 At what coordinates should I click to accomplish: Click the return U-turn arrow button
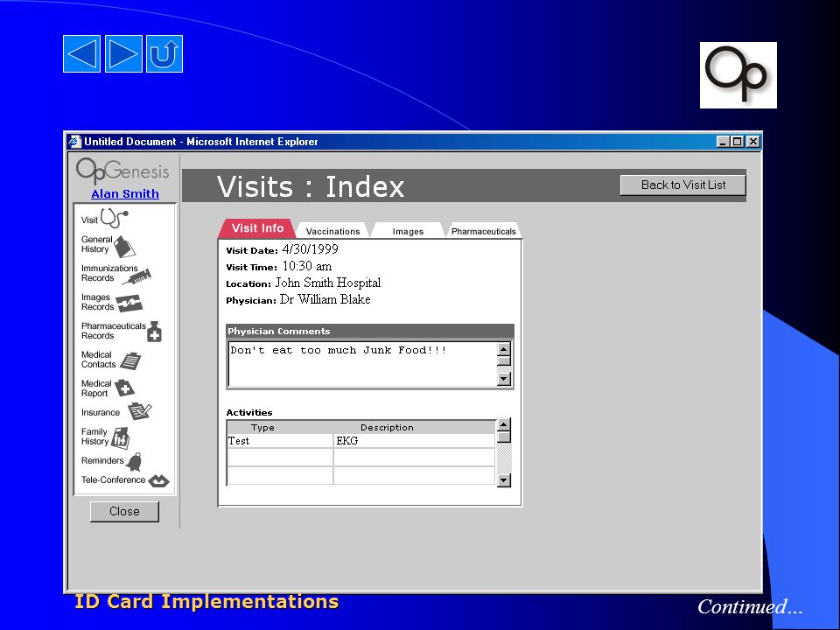click(x=164, y=53)
